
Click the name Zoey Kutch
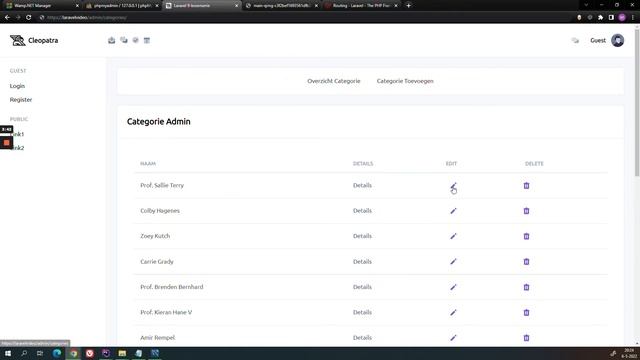coord(155,236)
